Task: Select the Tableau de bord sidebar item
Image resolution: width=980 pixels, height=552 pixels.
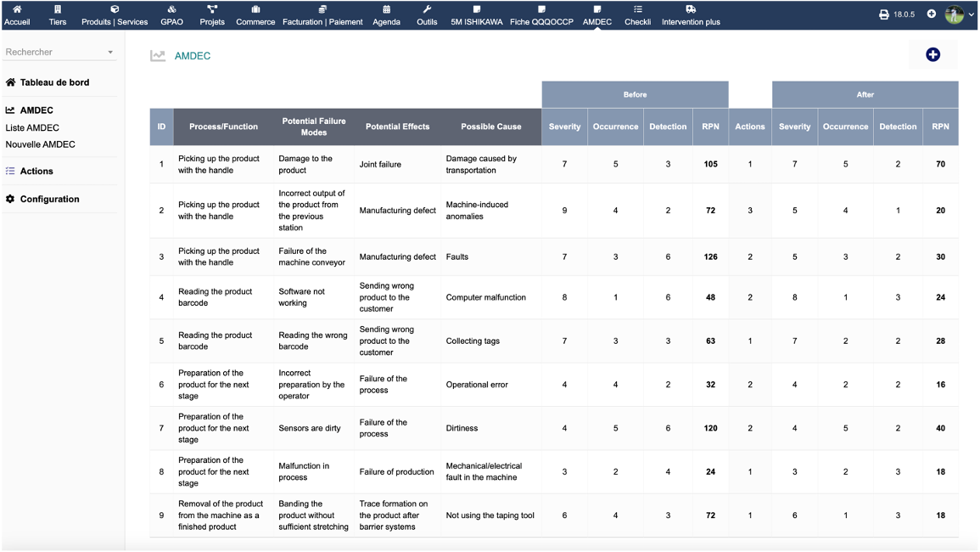Action: point(54,82)
